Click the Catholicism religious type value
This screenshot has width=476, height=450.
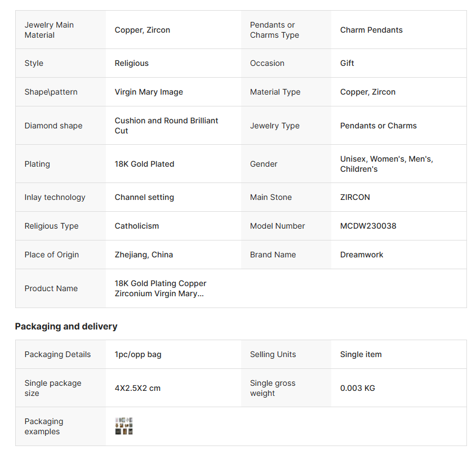[137, 226]
